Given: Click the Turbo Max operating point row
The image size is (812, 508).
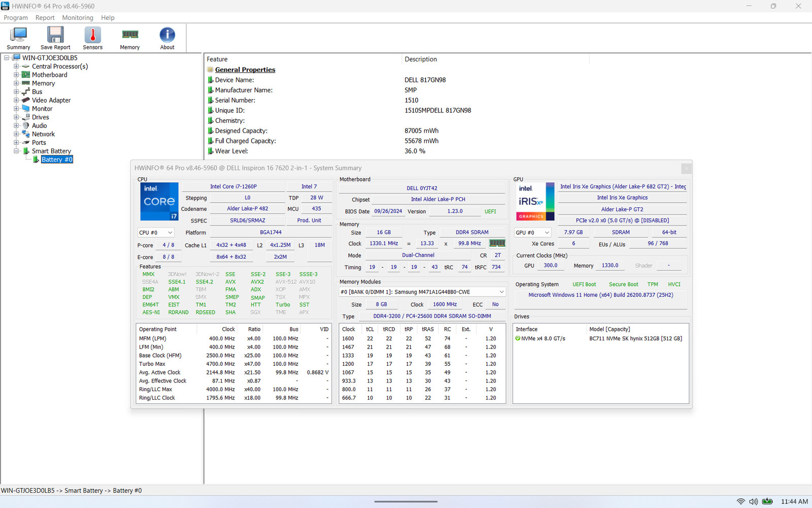Looking at the screenshot, I should (233, 364).
